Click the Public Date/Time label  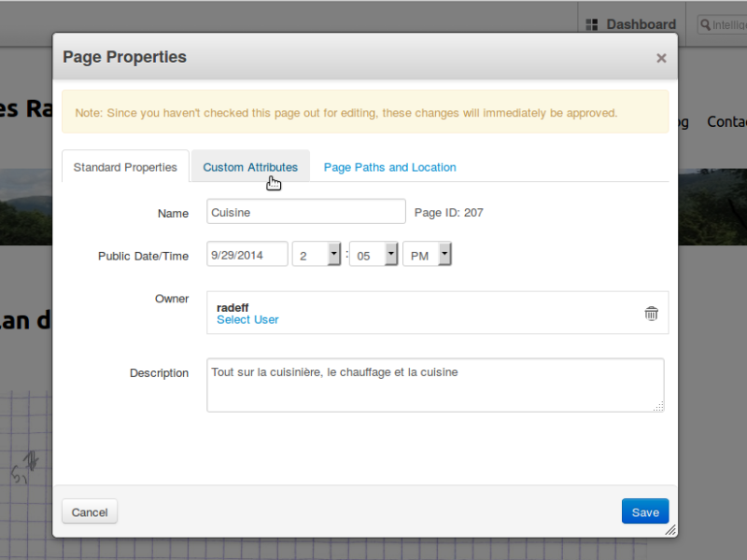[144, 256]
